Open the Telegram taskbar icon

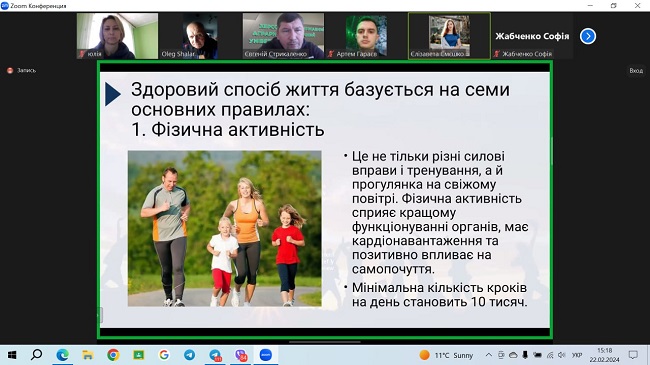click(x=189, y=355)
